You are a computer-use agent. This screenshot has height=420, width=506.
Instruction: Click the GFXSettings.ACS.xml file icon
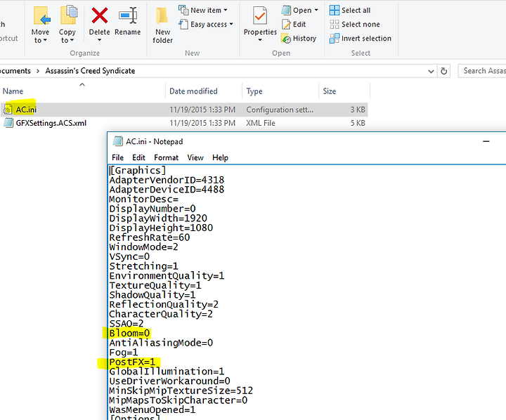point(8,123)
